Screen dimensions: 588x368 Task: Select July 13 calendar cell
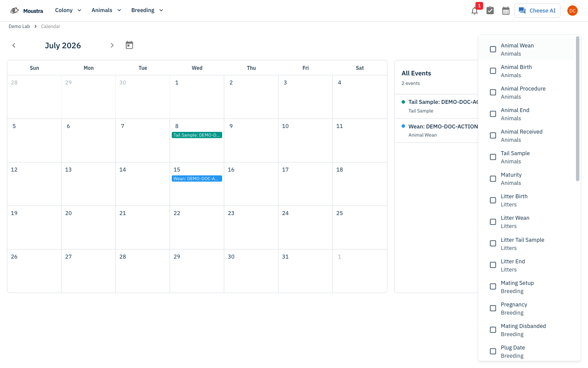click(88, 184)
